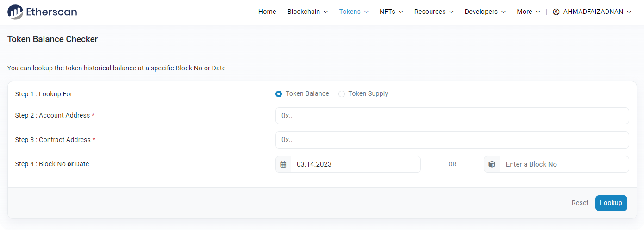Screen dimensions: 644x230
Task: Focus the Contract Address input field
Action: point(452,140)
